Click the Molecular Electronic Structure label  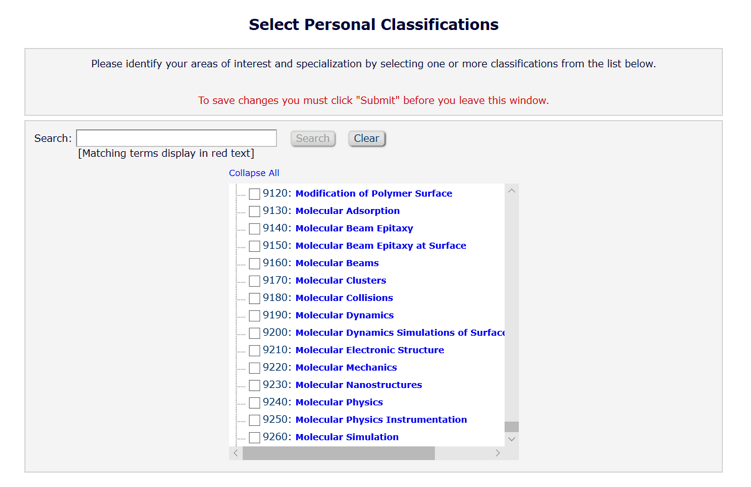point(369,350)
